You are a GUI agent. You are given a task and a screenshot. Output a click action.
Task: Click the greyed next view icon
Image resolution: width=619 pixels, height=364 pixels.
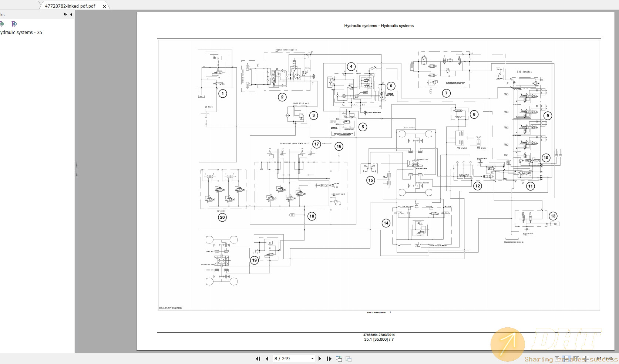(x=349, y=358)
